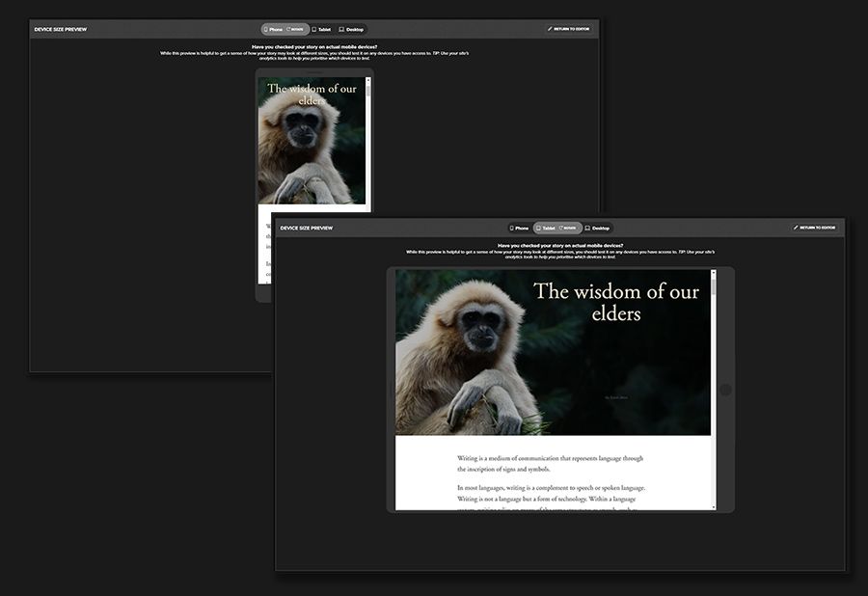The image size is (868, 596).
Task: Select the active Phone tab in the back window
Action: 272,30
